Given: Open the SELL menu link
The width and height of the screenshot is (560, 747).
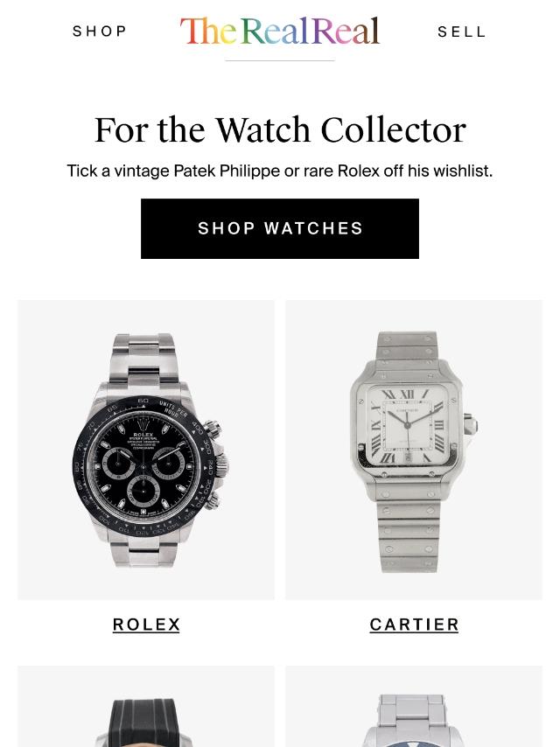Looking at the screenshot, I should 461,31.
